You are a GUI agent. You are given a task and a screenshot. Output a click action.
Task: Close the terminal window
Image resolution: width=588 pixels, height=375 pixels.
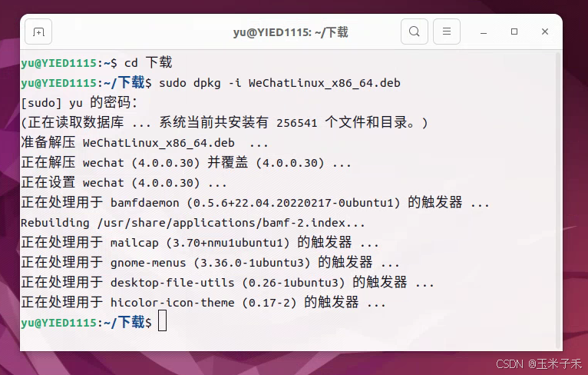click(x=545, y=32)
